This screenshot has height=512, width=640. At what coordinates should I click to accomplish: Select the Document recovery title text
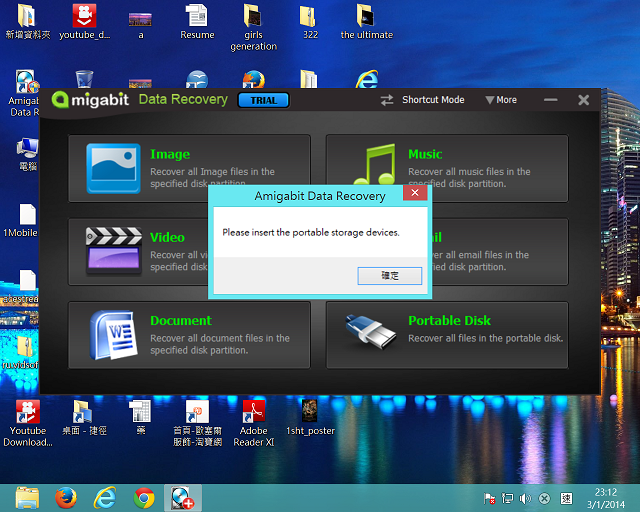(181, 321)
